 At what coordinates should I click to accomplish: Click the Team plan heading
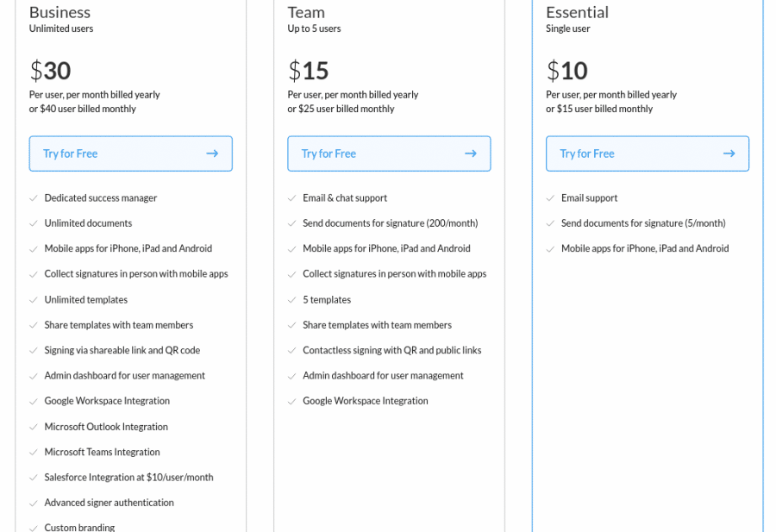[x=306, y=12]
